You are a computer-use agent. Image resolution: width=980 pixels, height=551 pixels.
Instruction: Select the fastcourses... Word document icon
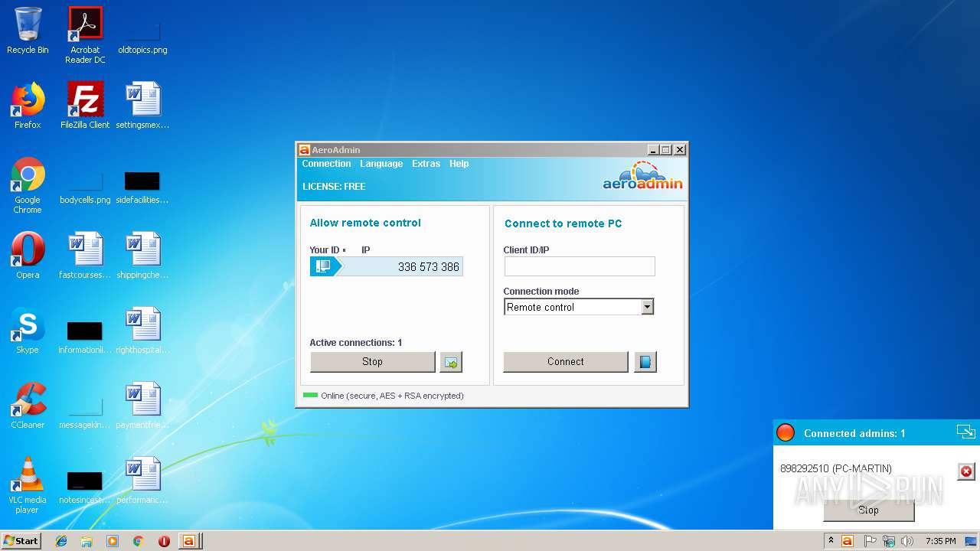click(85, 256)
